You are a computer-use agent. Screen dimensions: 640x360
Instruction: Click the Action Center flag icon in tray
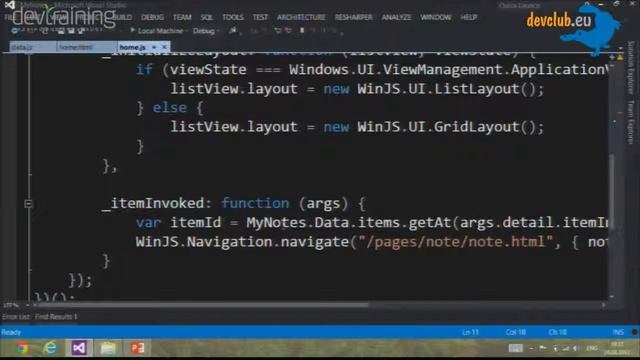543,348
